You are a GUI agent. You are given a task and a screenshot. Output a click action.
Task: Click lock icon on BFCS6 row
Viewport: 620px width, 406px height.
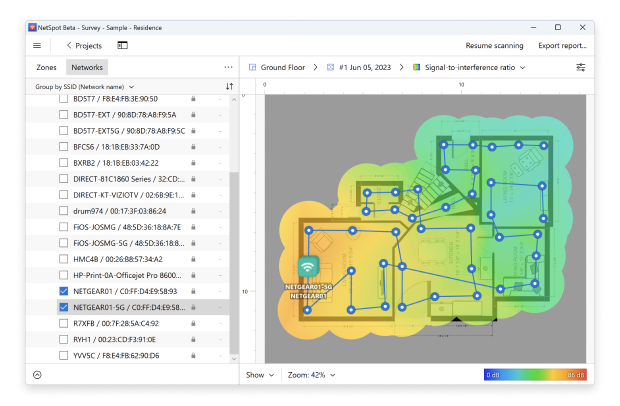click(x=193, y=147)
